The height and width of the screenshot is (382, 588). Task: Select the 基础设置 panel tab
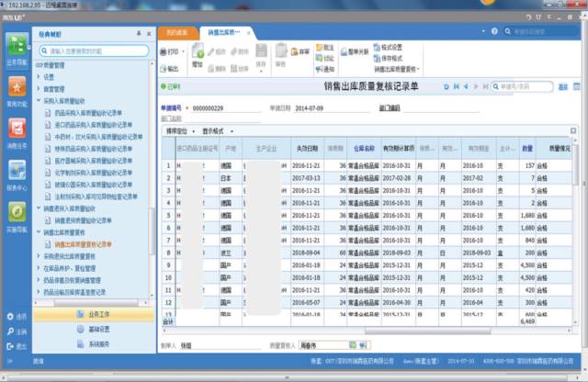tap(94, 329)
